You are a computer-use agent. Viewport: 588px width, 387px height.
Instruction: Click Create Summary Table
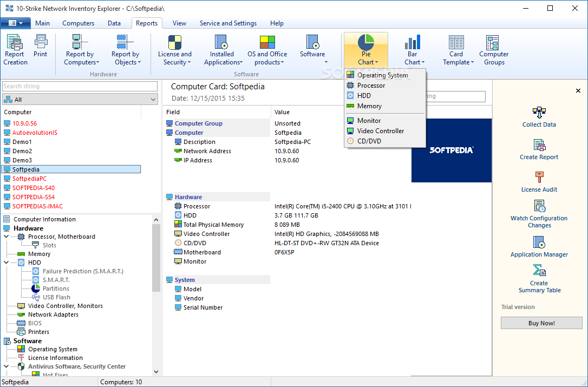tap(539, 279)
